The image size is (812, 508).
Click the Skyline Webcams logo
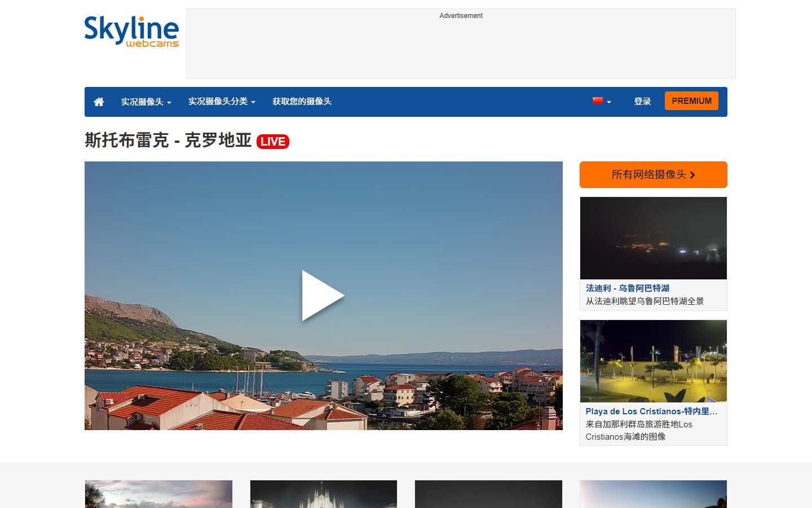(131, 31)
